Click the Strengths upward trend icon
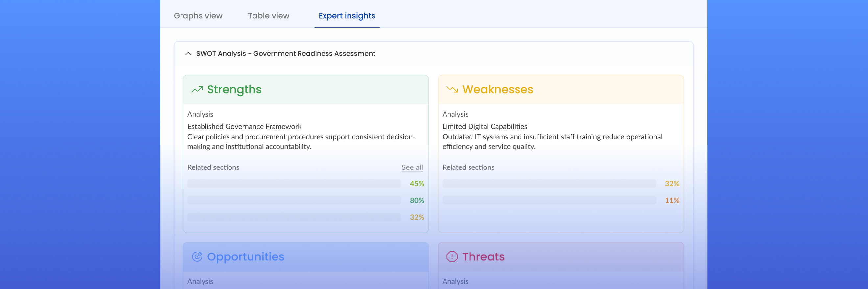This screenshot has width=868, height=289. 197,90
